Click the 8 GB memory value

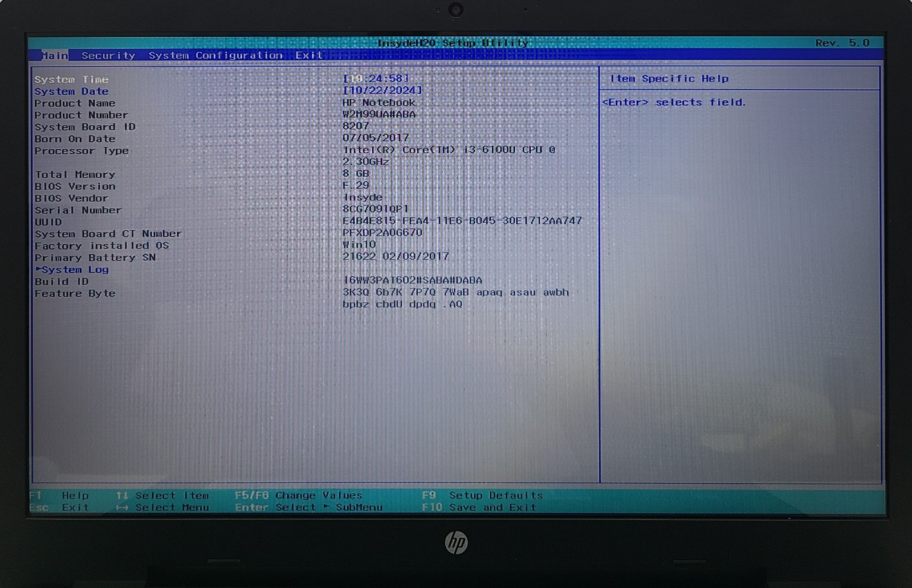pos(356,173)
